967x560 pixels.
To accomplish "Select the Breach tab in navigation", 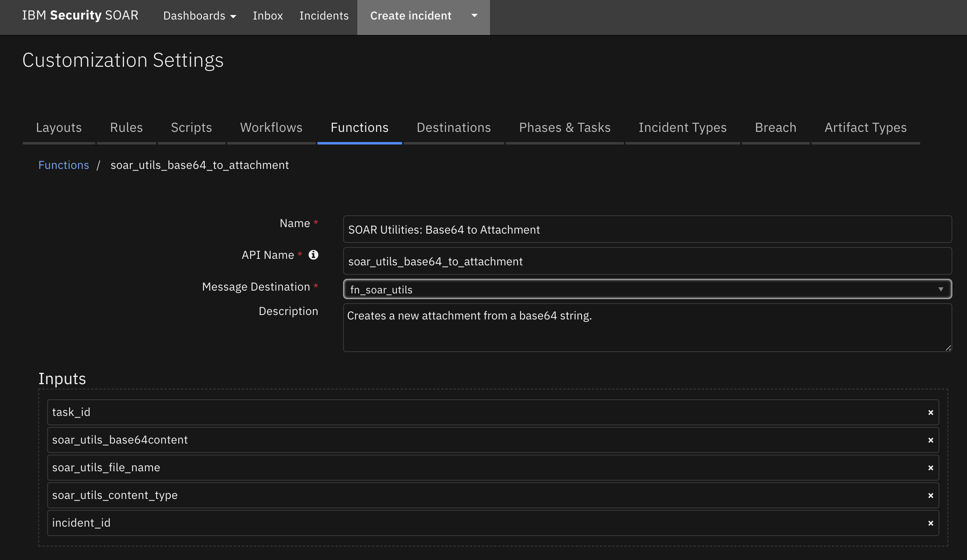I will click(776, 127).
